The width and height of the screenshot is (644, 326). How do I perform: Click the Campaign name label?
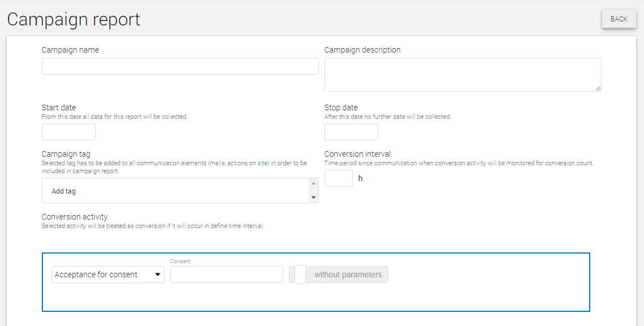click(x=70, y=50)
